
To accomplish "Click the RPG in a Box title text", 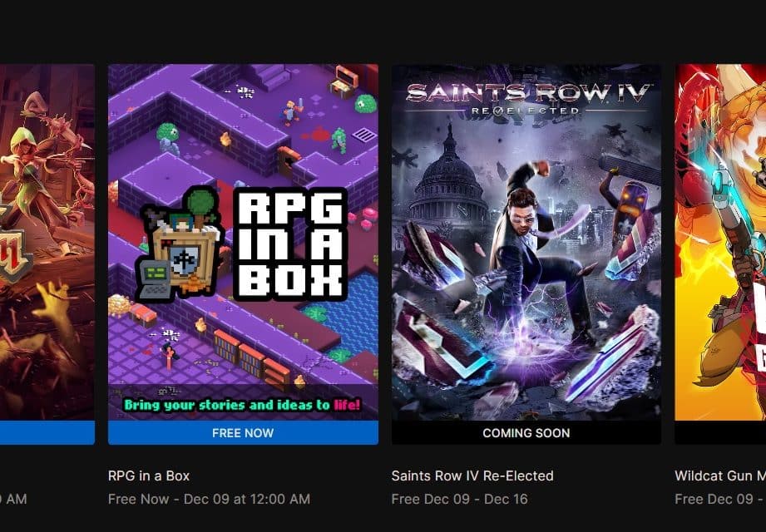I will click(149, 475).
